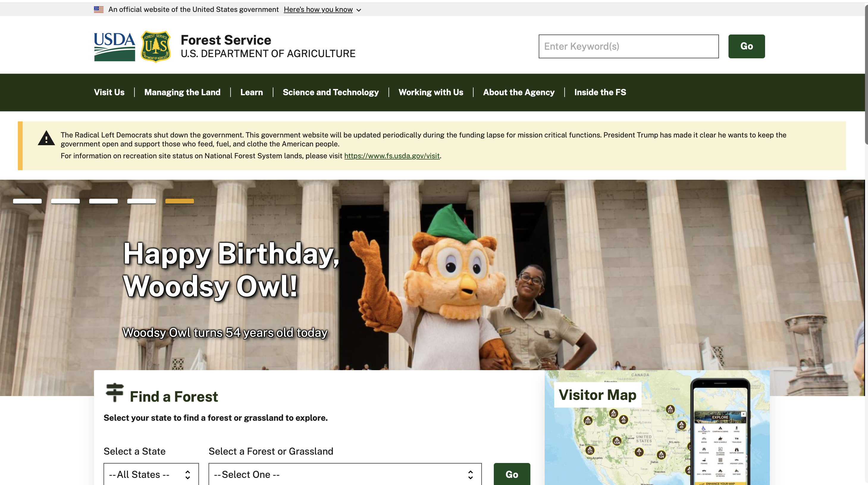Click the active yellow slide indicator
The height and width of the screenshot is (485, 868).
pyautogui.click(x=180, y=201)
